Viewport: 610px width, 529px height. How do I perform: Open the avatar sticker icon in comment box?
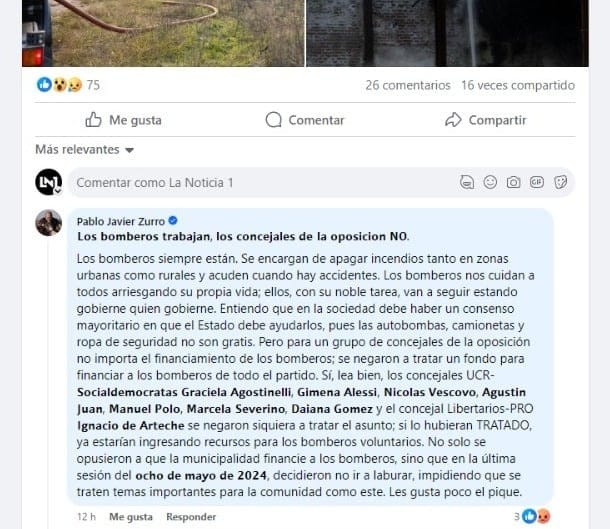[467, 182]
